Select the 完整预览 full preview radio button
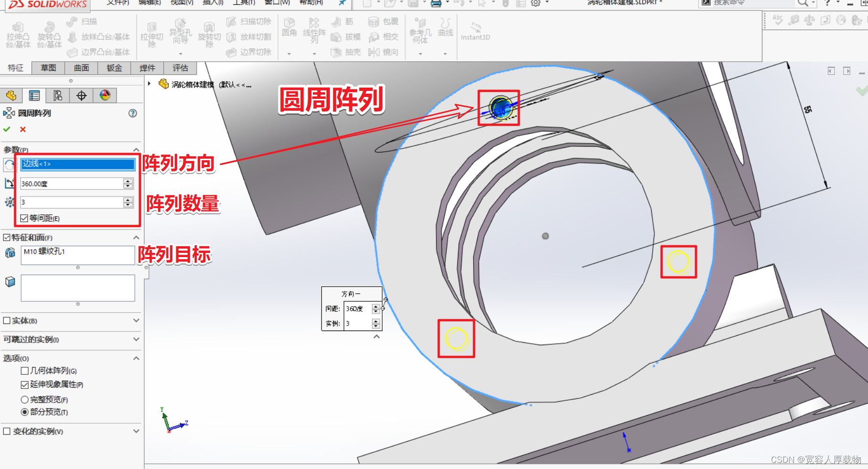Image resolution: width=868 pixels, height=469 pixels. tap(25, 399)
